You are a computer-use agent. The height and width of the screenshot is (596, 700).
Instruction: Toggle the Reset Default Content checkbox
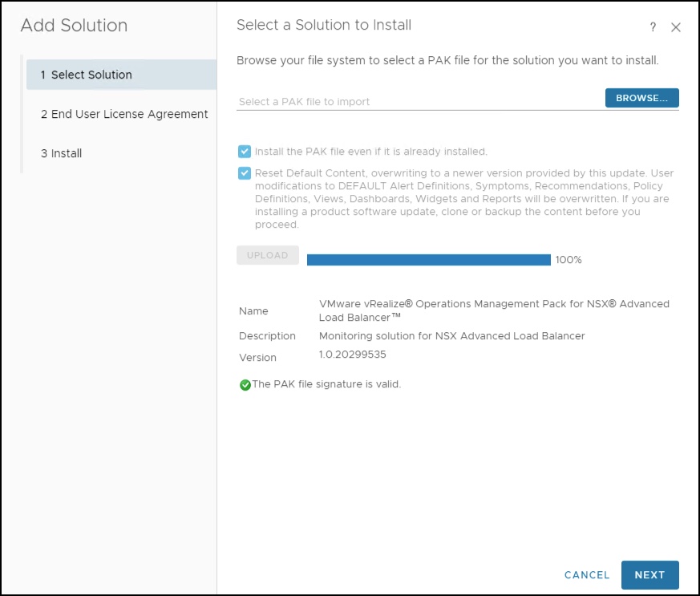point(244,173)
